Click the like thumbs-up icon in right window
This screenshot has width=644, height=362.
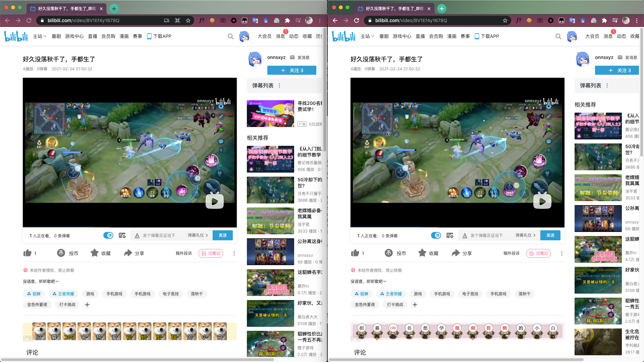[x=355, y=253]
